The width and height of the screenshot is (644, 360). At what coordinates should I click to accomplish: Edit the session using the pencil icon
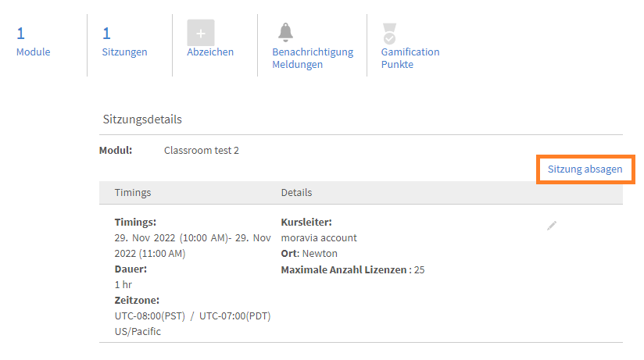point(552,225)
